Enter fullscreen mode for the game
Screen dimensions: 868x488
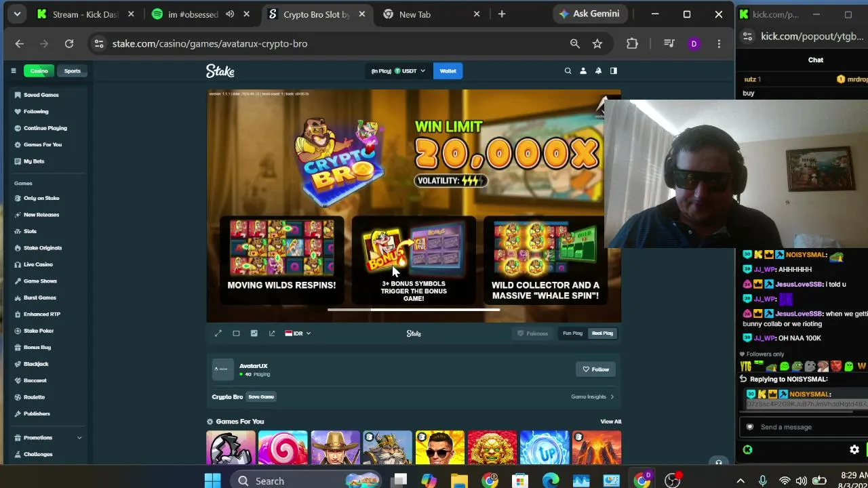(218, 333)
